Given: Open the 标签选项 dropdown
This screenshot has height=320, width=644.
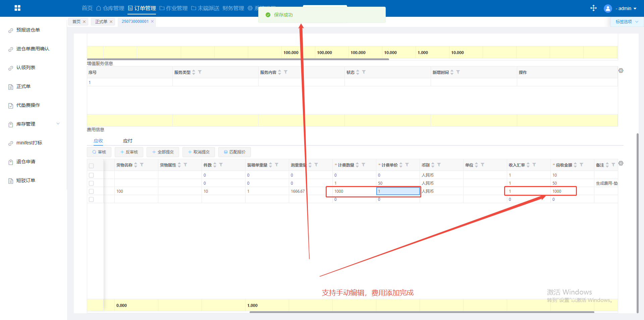Looking at the screenshot, I should tap(626, 22).
